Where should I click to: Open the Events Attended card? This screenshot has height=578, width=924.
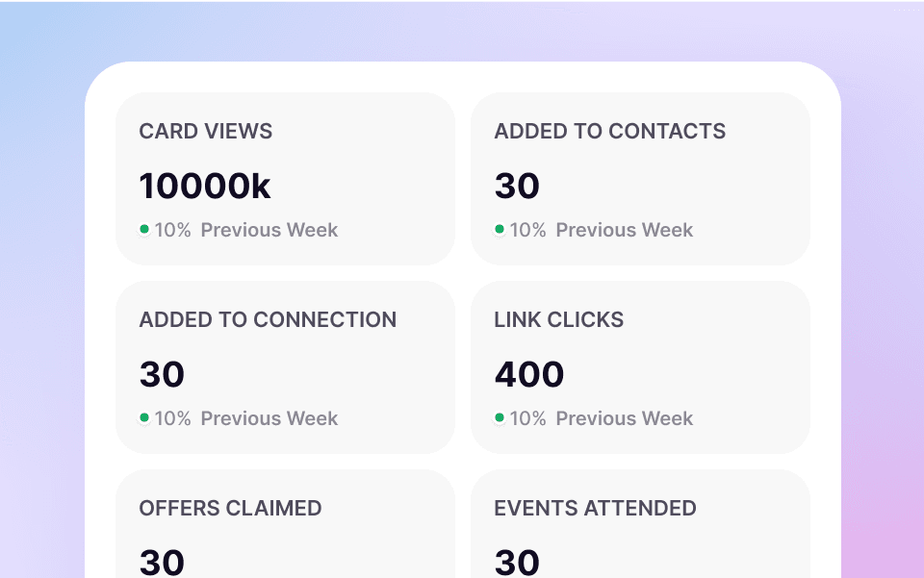tap(641, 524)
